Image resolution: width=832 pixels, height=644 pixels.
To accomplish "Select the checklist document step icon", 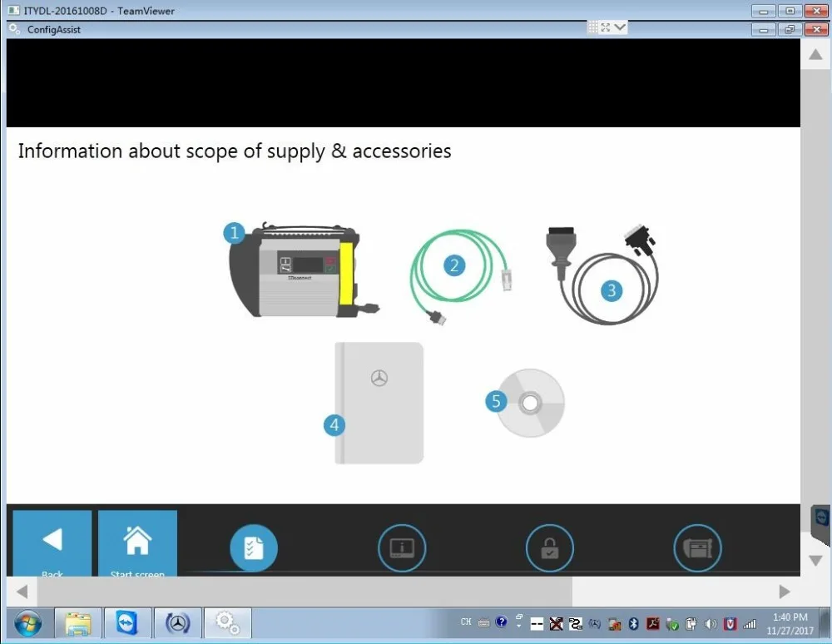I will pyautogui.click(x=254, y=548).
